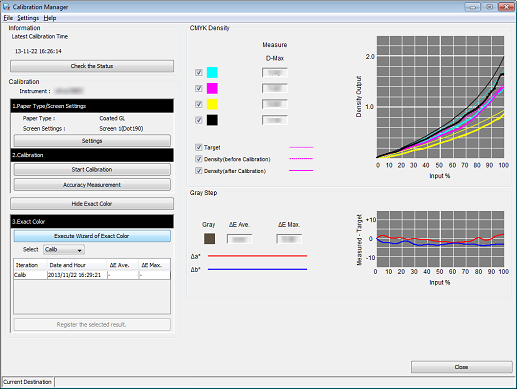The width and height of the screenshot is (517, 389).
Task: Click the Check the Status button
Action: click(92, 66)
